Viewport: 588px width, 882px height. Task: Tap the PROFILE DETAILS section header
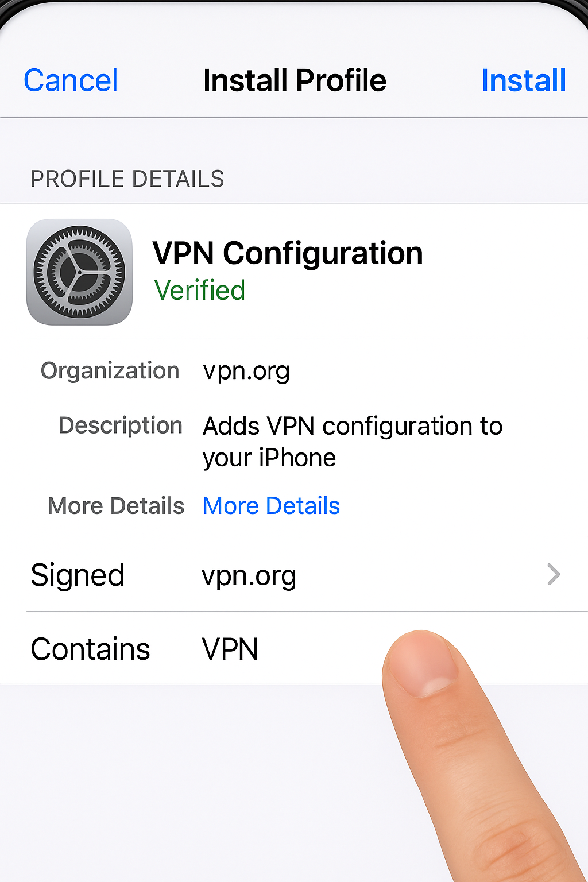click(x=127, y=179)
